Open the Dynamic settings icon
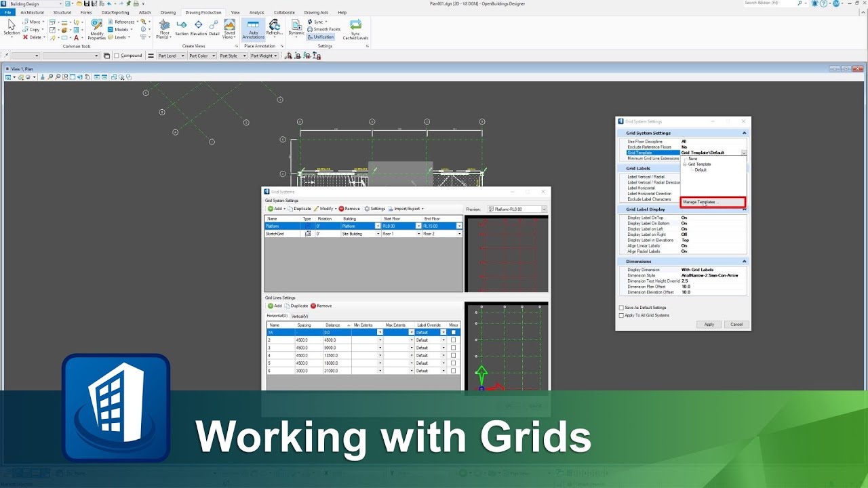 click(x=296, y=27)
